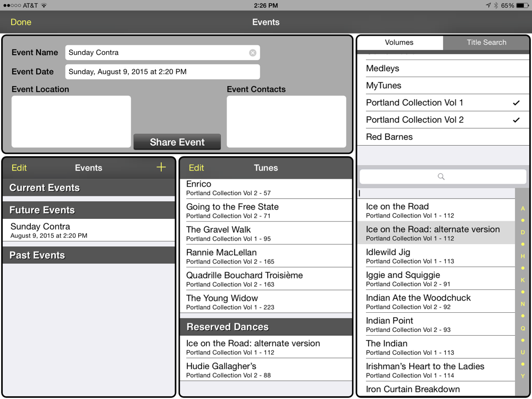This screenshot has width=532, height=399.
Task: Tap the Reserved Dances section header
Action: click(x=266, y=327)
